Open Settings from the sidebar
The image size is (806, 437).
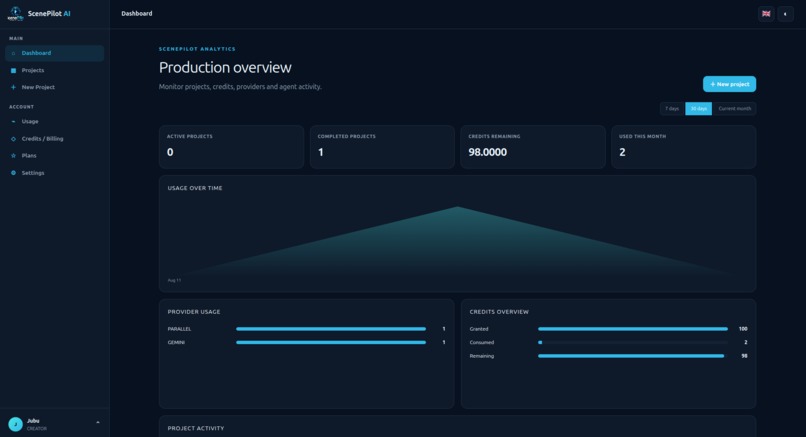pos(54,173)
